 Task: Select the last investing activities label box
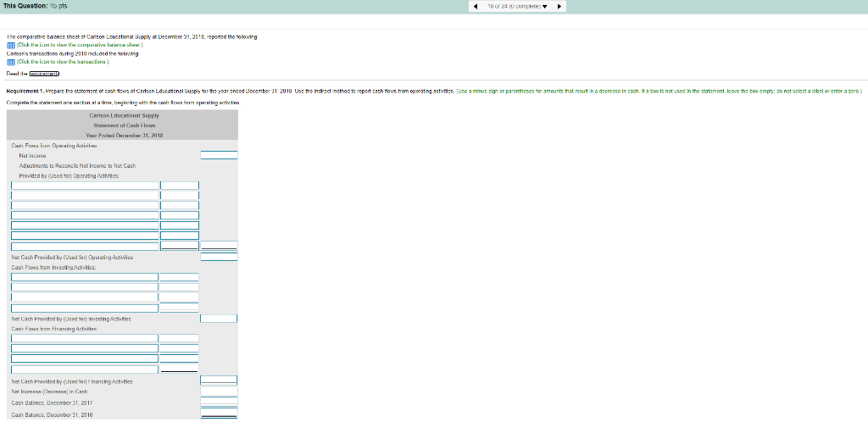coord(85,308)
